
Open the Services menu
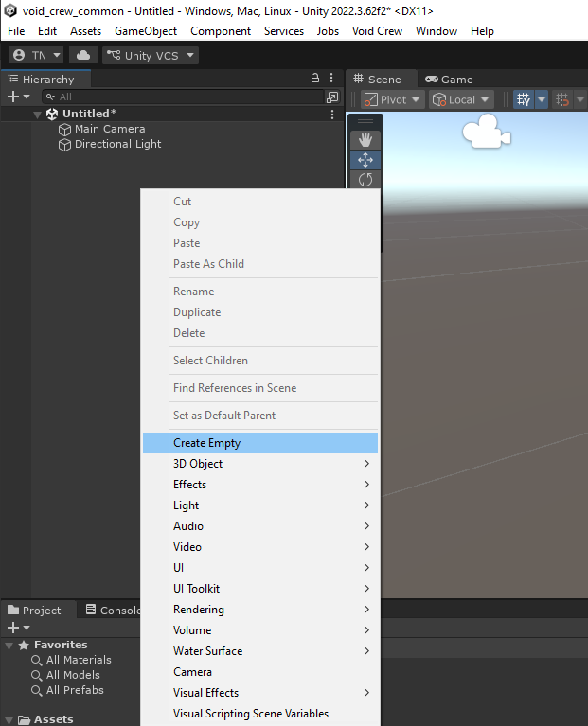pos(284,31)
